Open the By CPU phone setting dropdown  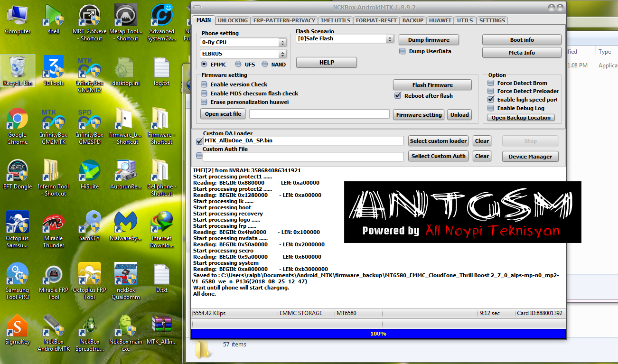[243, 42]
